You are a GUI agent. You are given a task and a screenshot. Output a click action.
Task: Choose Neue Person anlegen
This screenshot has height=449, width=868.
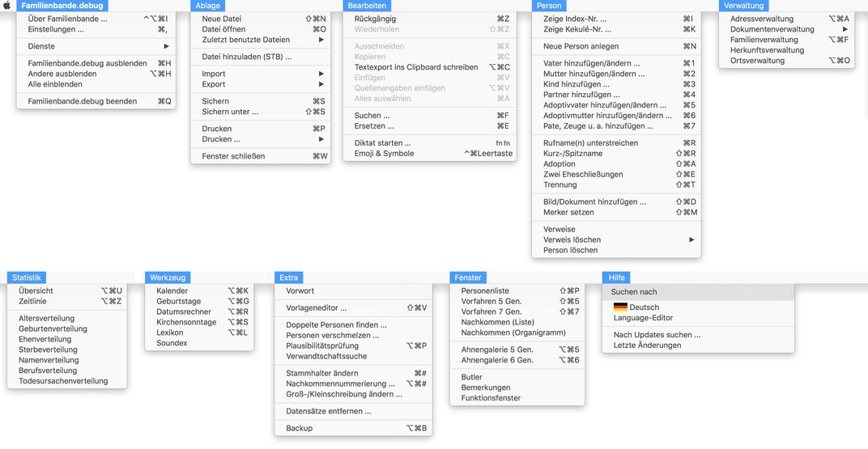(x=581, y=46)
